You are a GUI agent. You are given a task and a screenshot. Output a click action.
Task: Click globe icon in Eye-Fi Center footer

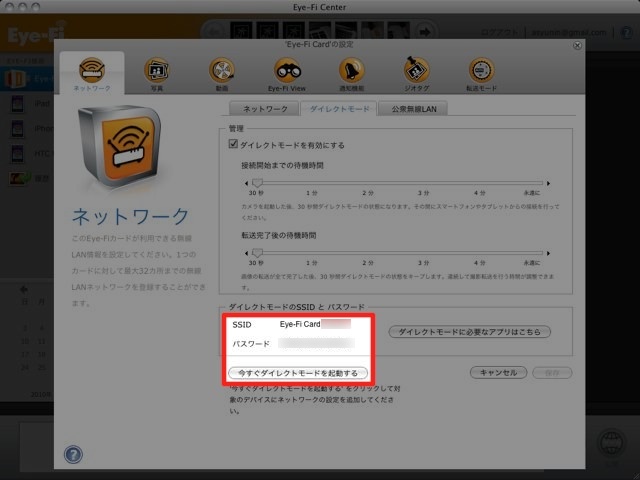click(x=611, y=442)
